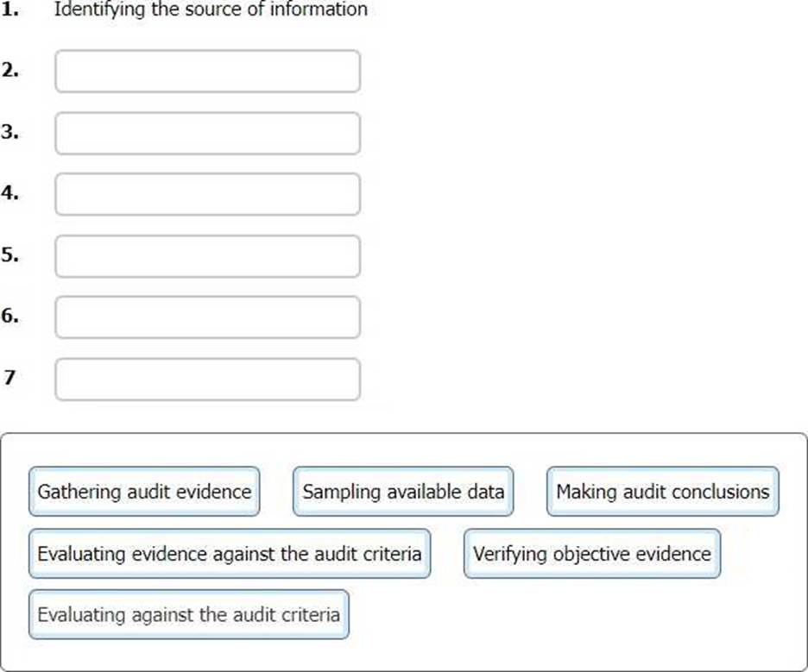Click the number label '7'
Screen dimensions: 808x672
[x=9, y=378]
